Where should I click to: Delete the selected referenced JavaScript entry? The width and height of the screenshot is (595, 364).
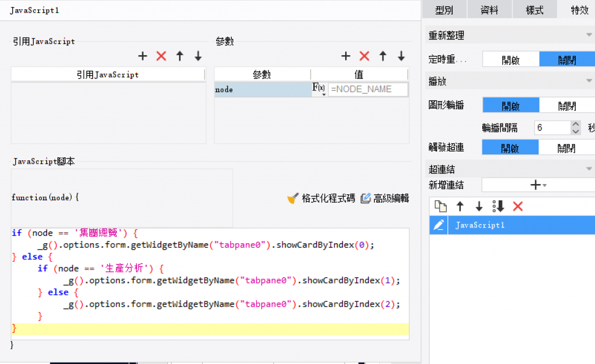(x=162, y=56)
